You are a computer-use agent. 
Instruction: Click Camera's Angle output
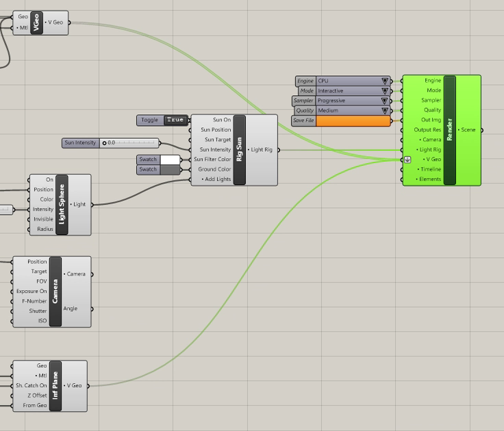(71, 309)
